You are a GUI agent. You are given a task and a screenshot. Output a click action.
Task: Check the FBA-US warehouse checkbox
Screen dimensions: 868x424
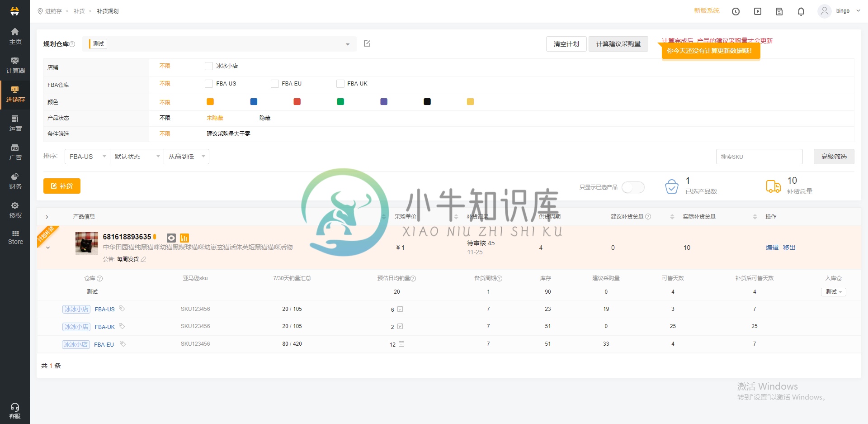point(209,84)
